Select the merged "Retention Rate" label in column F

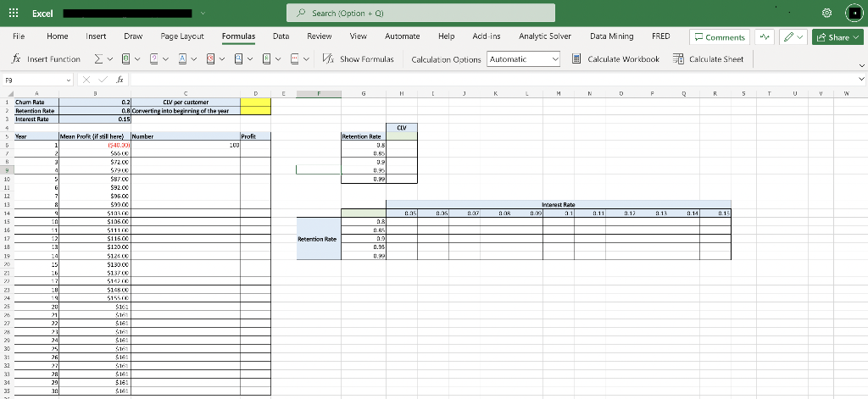point(319,239)
